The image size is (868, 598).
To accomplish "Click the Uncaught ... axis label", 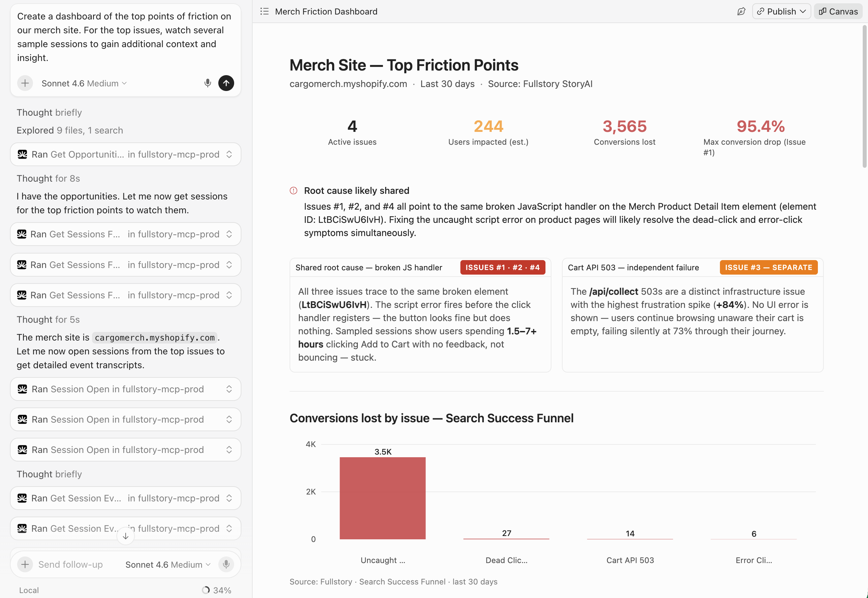I will pos(383,560).
